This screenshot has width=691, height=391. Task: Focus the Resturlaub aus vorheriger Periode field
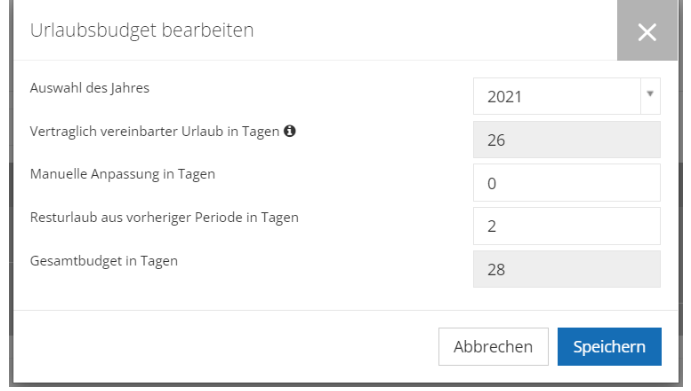(566, 226)
